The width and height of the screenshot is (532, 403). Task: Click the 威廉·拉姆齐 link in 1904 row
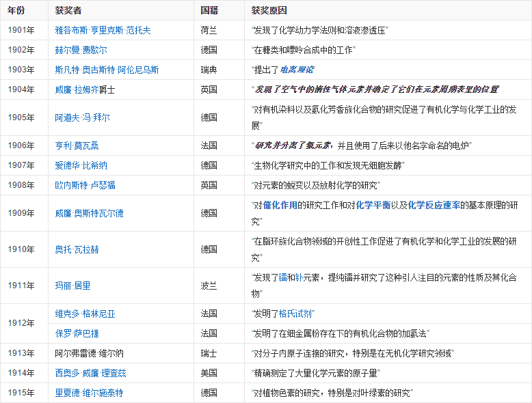[x=77, y=89]
